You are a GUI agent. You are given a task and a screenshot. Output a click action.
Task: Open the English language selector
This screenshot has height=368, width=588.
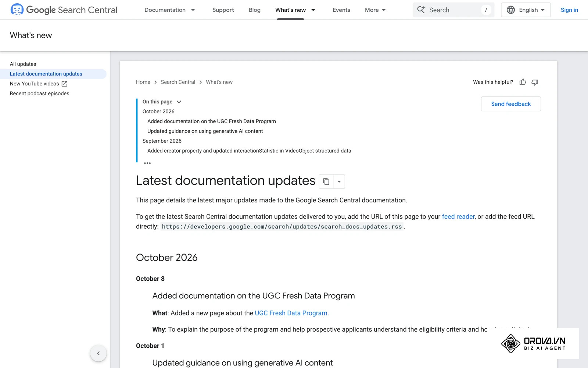526,10
